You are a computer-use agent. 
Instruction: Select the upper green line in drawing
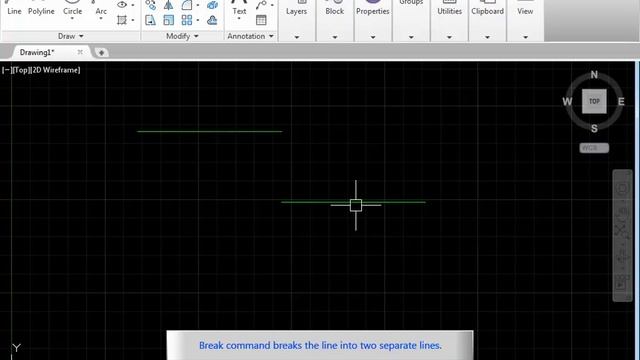tap(209, 131)
